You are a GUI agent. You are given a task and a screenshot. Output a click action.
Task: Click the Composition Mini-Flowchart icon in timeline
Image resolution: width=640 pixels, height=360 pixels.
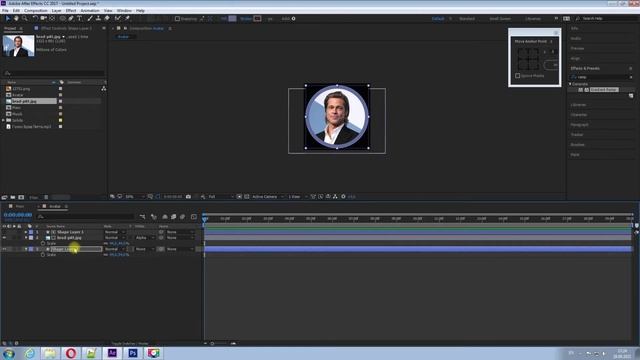click(142, 217)
